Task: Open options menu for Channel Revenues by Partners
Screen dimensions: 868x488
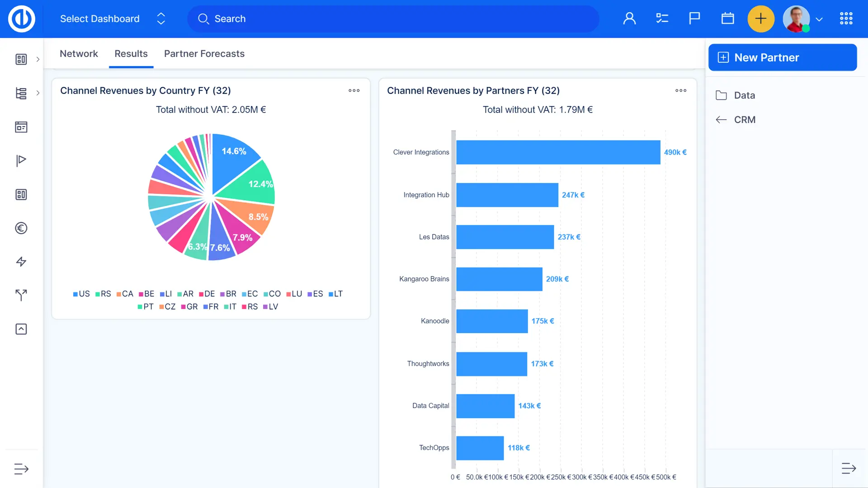Action: [x=681, y=90]
